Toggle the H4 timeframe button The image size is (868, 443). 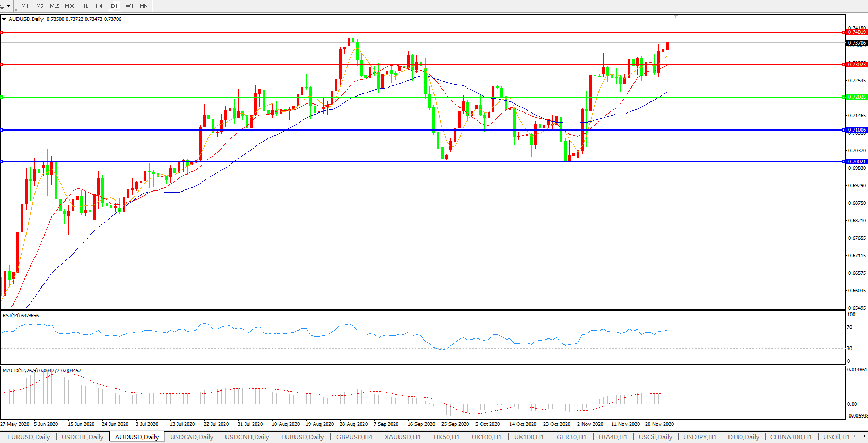pyautogui.click(x=99, y=6)
